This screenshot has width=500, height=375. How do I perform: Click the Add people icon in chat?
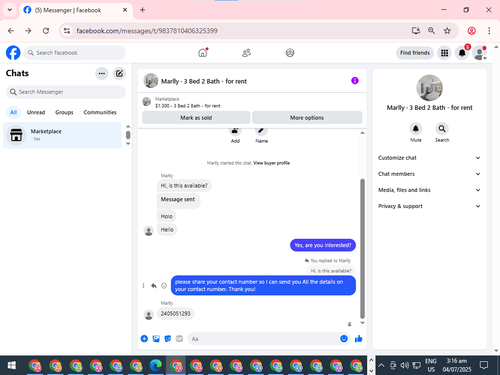(235, 131)
